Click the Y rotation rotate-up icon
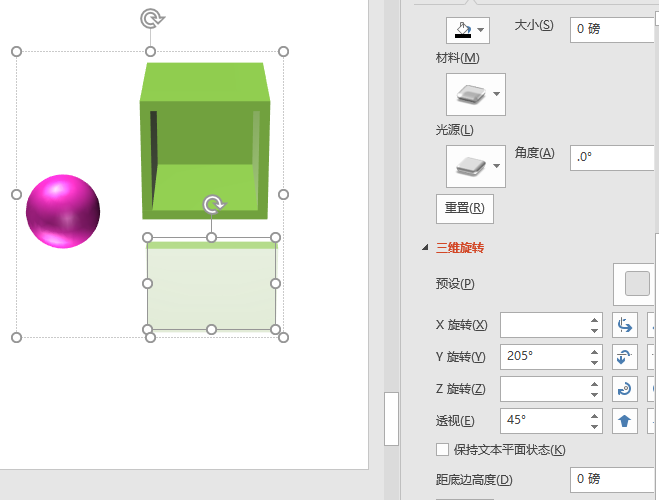Screen dimensions: 659x500 pos(625,357)
